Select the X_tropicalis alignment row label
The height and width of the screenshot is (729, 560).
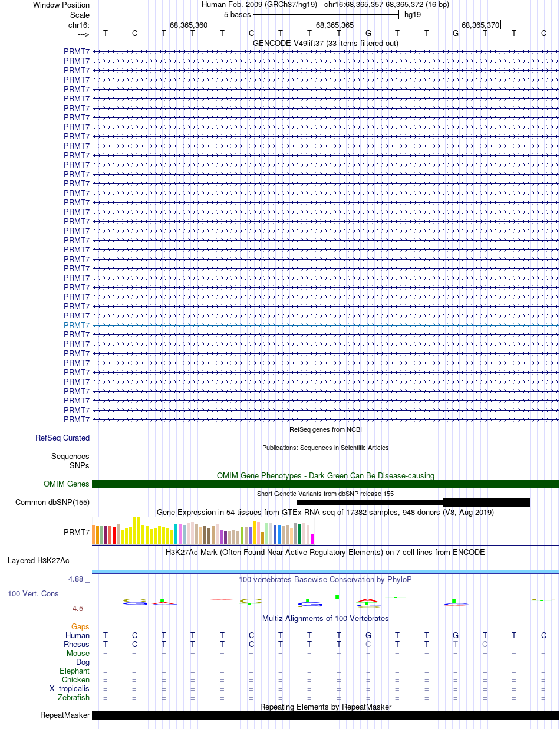70,689
